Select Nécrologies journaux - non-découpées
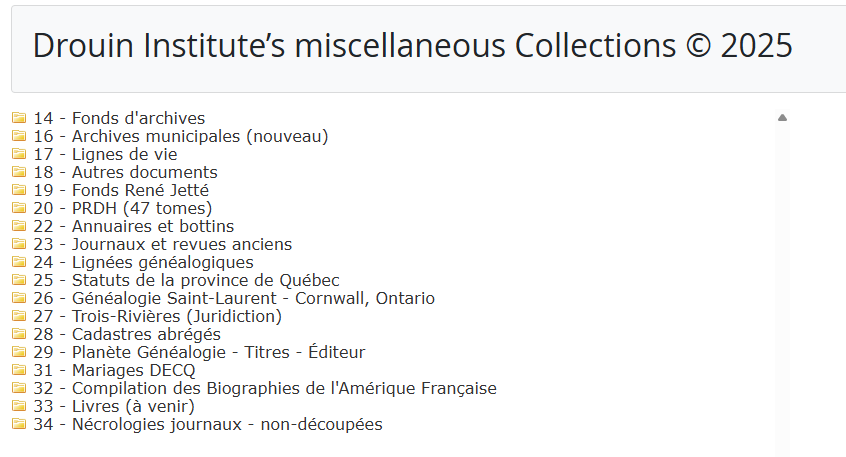 (227, 424)
